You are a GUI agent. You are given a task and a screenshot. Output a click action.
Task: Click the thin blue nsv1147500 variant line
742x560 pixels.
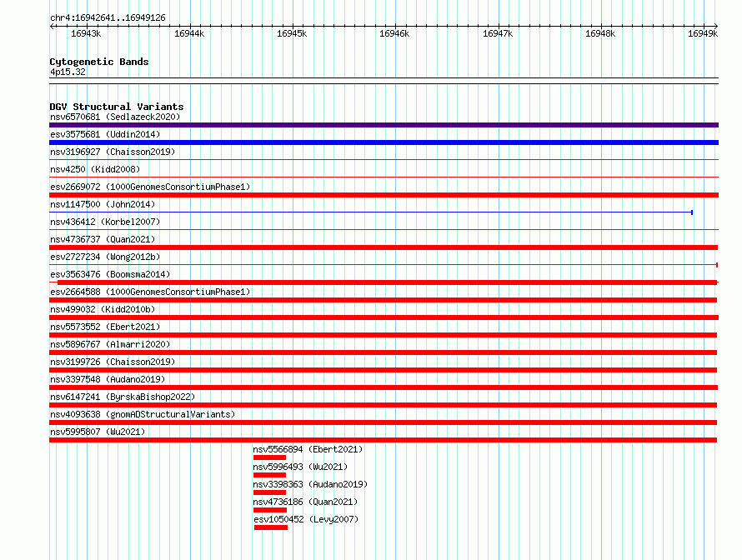point(371,212)
